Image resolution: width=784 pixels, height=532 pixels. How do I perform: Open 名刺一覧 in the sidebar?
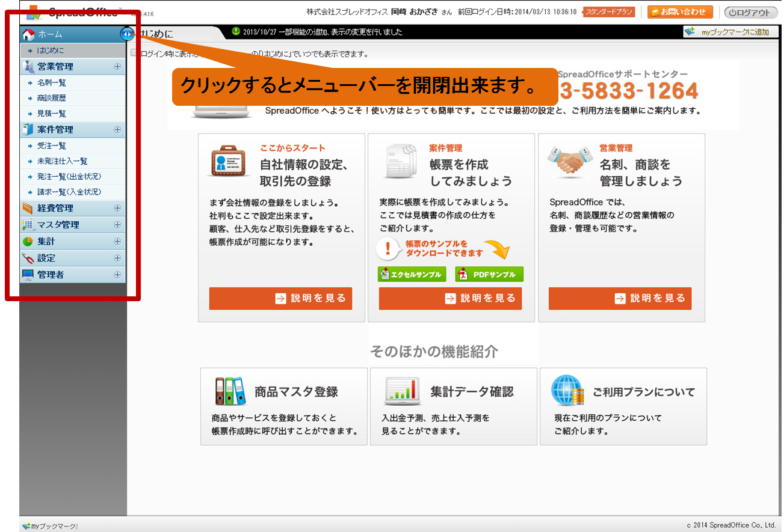[x=72, y=82]
